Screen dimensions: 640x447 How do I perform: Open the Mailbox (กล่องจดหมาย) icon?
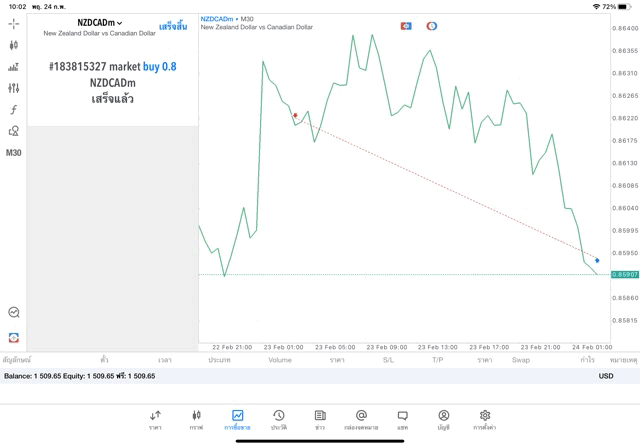tap(361, 419)
